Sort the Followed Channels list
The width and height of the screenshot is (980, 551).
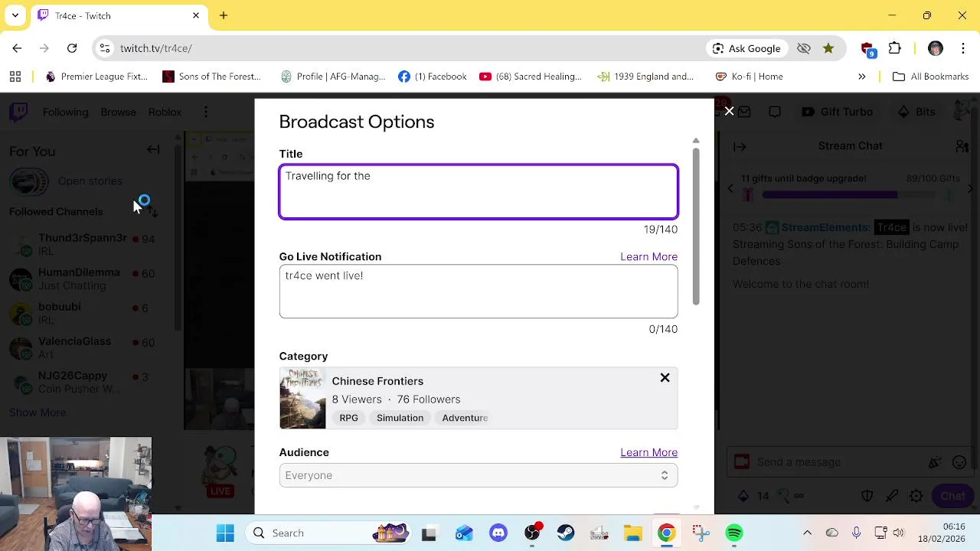(153, 211)
